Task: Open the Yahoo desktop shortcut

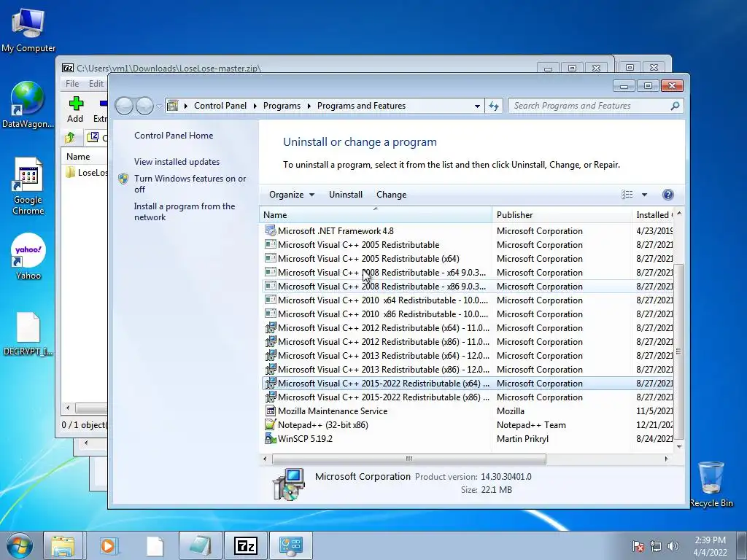Action: [28, 256]
